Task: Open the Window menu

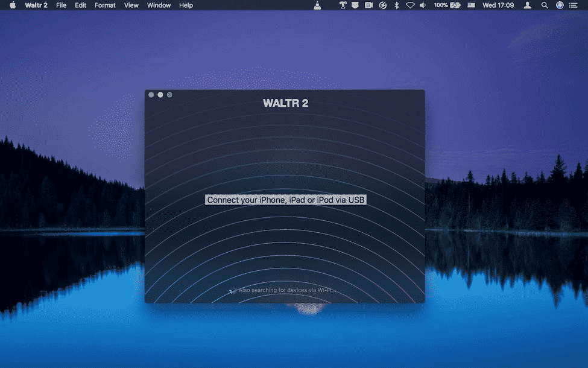Action: pyautogui.click(x=159, y=5)
